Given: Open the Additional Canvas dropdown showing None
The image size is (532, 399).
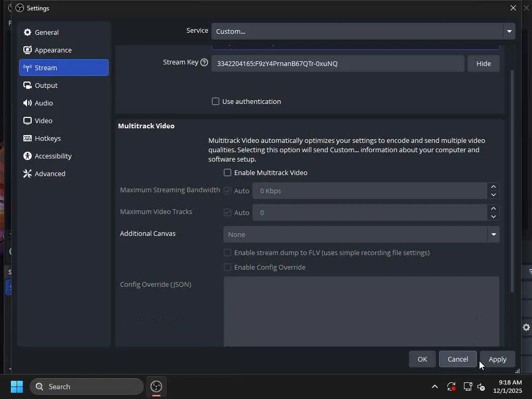Looking at the screenshot, I should pos(362,234).
